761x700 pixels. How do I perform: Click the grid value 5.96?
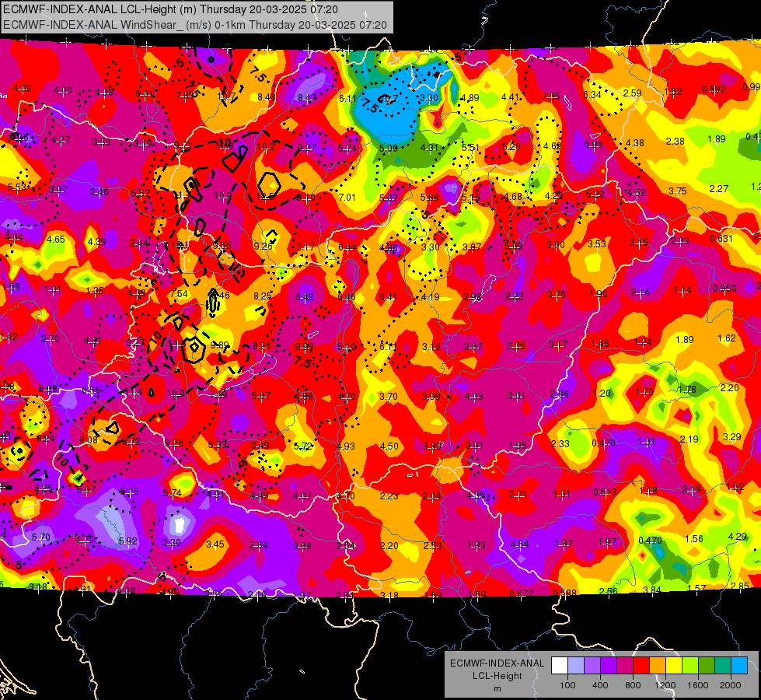click(594, 144)
